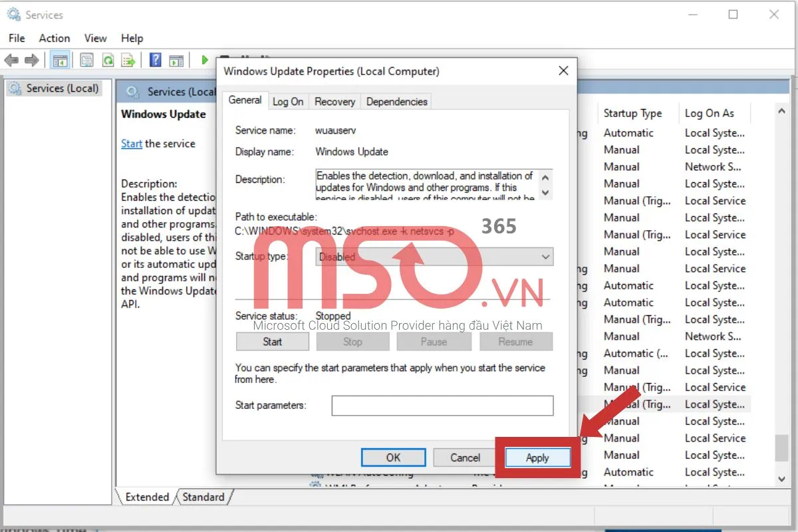Toggle Show/Hide Console Tree icon
Viewport: 798px width, 532px height.
click(61, 61)
